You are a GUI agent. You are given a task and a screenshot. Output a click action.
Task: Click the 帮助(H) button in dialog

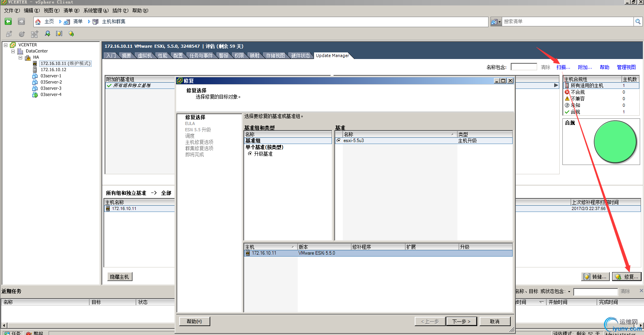coord(194,321)
